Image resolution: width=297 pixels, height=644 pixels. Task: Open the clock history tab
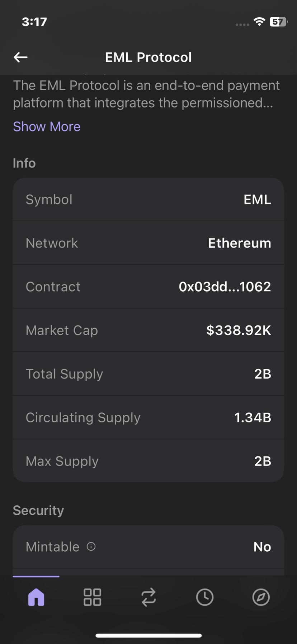click(x=205, y=597)
